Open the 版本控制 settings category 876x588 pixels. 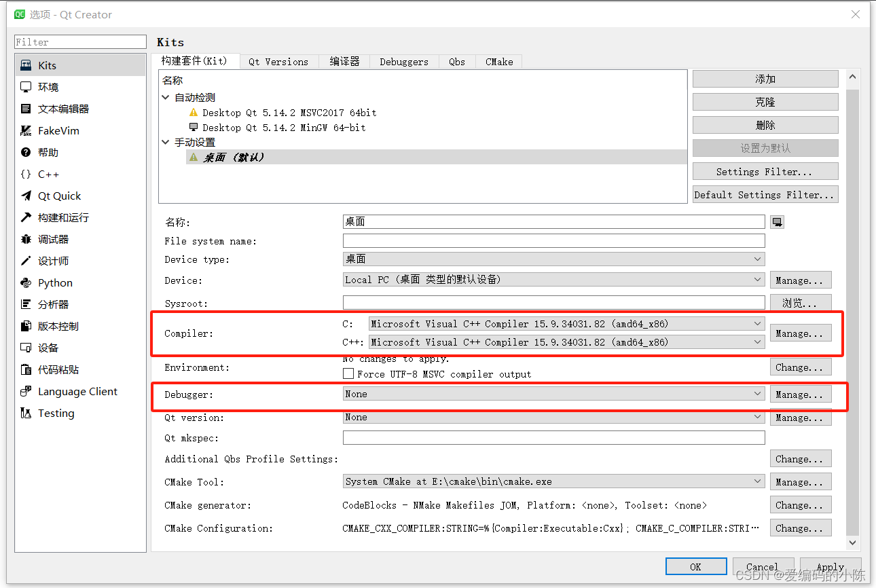[x=80, y=326]
